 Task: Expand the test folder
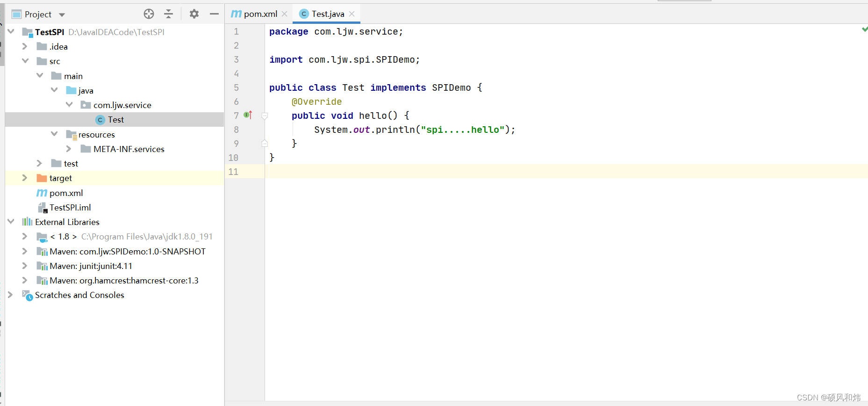(40, 163)
